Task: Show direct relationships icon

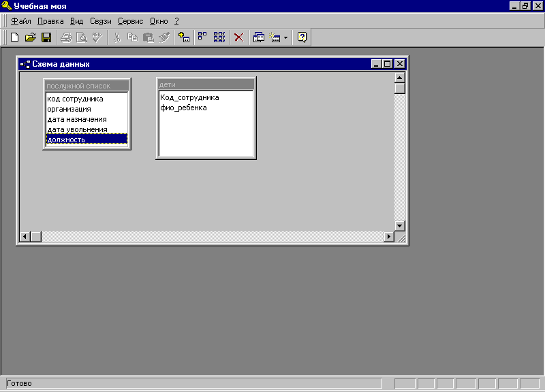Action: (202, 37)
